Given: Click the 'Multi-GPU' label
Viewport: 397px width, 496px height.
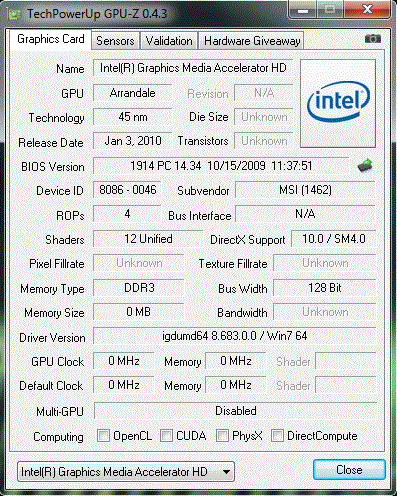Looking at the screenshot, I should click(x=60, y=412).
